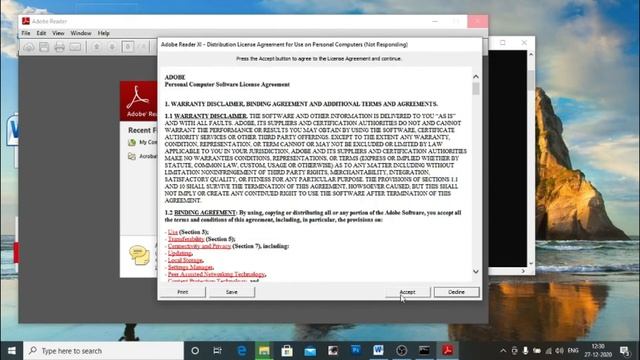Click the Decline button in license dialog
The width and height of the screenshot is (640, 360).
(x=456, y=292)
